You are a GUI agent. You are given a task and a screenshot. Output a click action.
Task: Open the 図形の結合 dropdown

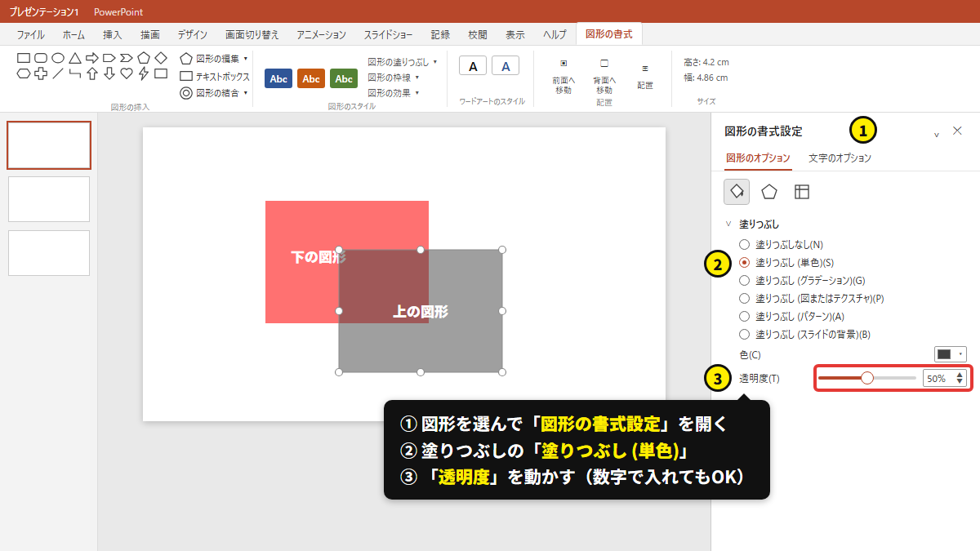point(214,93)
